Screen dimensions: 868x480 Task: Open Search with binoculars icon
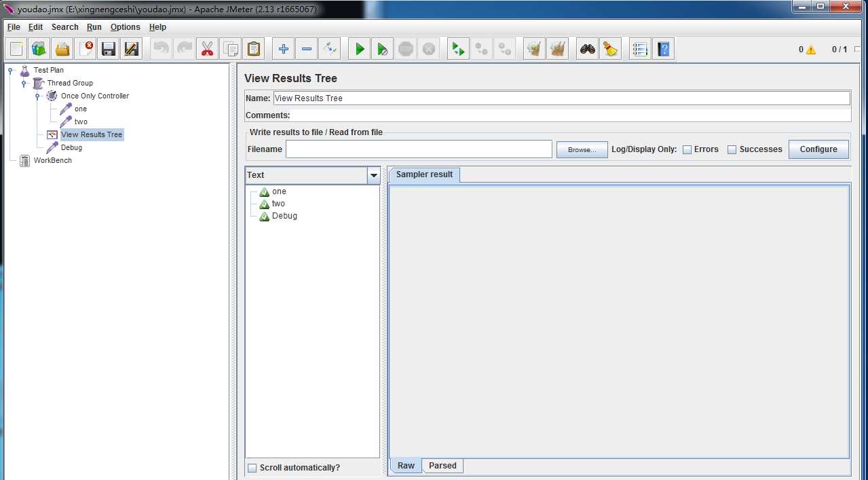coord(587,49)
